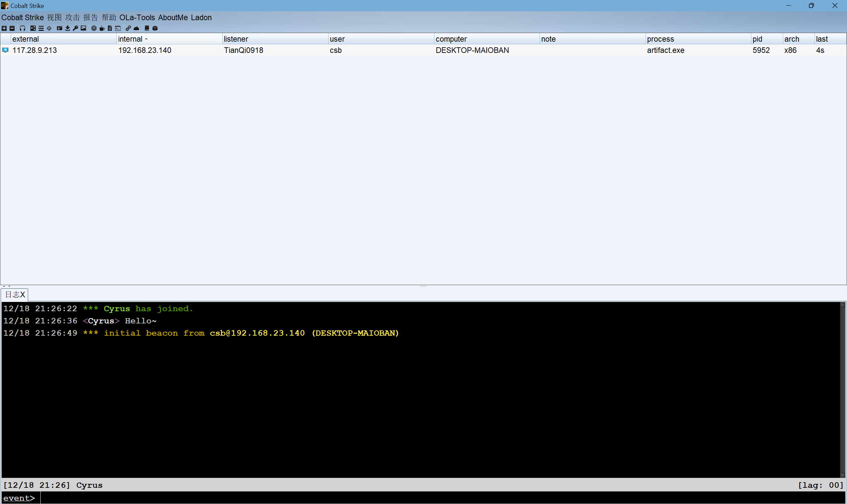
Task: Open screenshots via the picture icon
Action: [84, 28]
